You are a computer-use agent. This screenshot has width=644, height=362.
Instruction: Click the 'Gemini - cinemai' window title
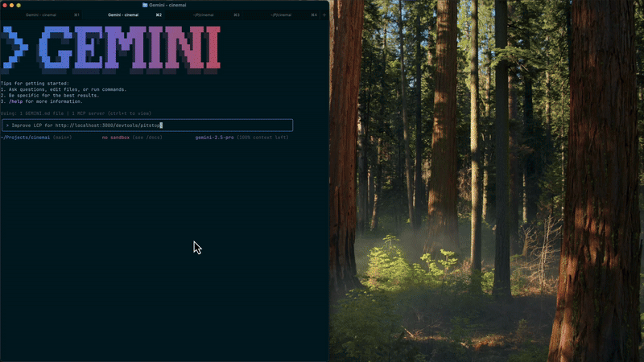point(167,5)
